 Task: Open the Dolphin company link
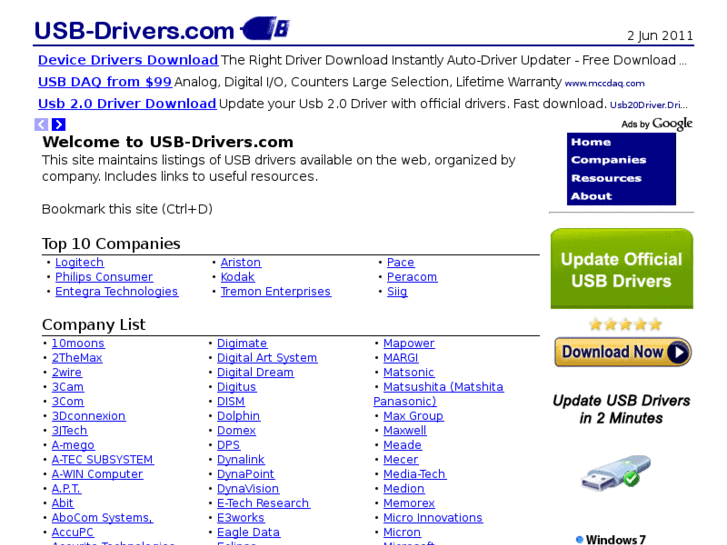tap(238, 416)
